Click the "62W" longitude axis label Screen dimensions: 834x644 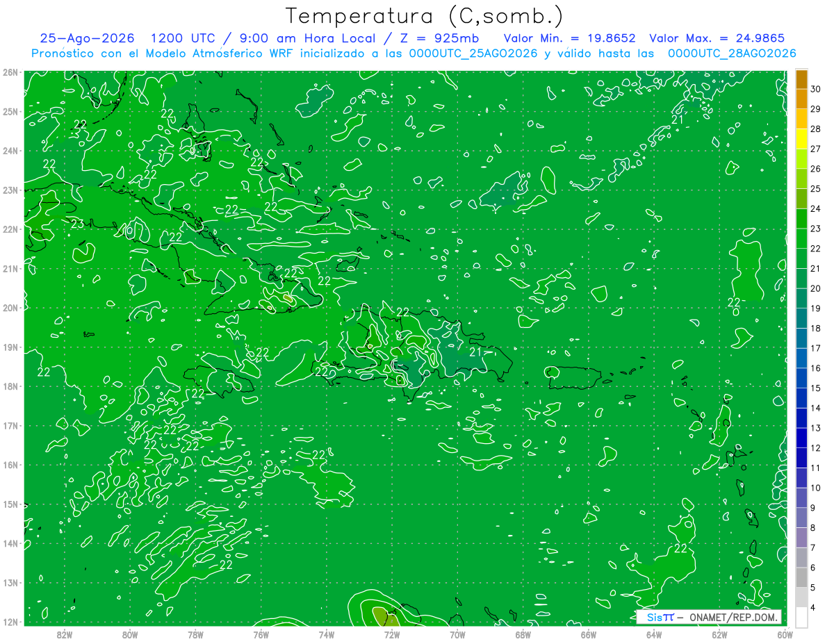tap(719, 634)
